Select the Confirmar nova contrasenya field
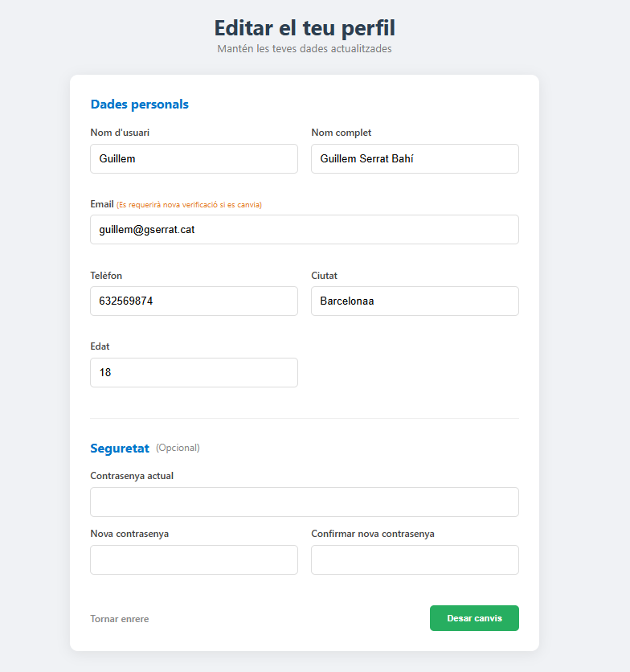630x672 pixels. (x=415, y=559)
